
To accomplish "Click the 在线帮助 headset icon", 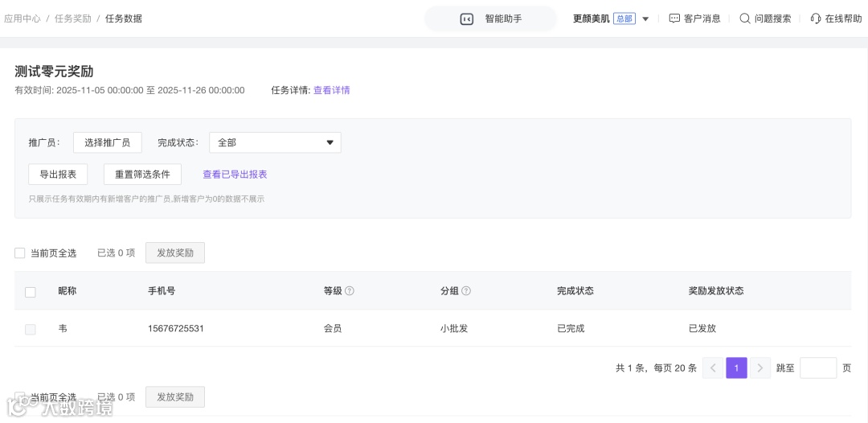I will (x=816, y=18).
